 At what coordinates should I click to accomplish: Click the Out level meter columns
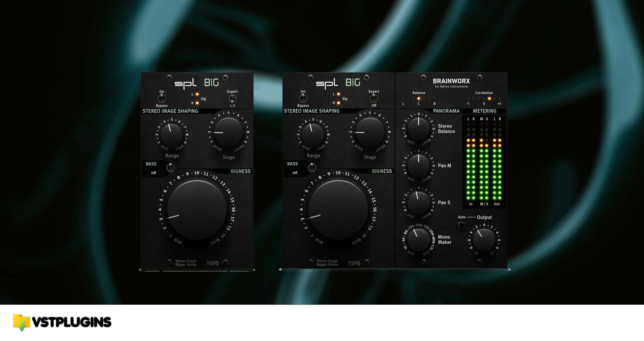point(497,161)
